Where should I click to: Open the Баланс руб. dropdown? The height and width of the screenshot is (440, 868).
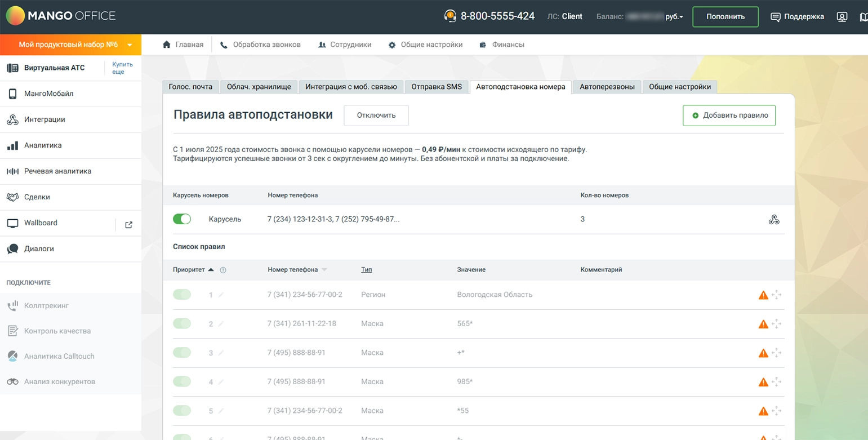pos(674,17)
